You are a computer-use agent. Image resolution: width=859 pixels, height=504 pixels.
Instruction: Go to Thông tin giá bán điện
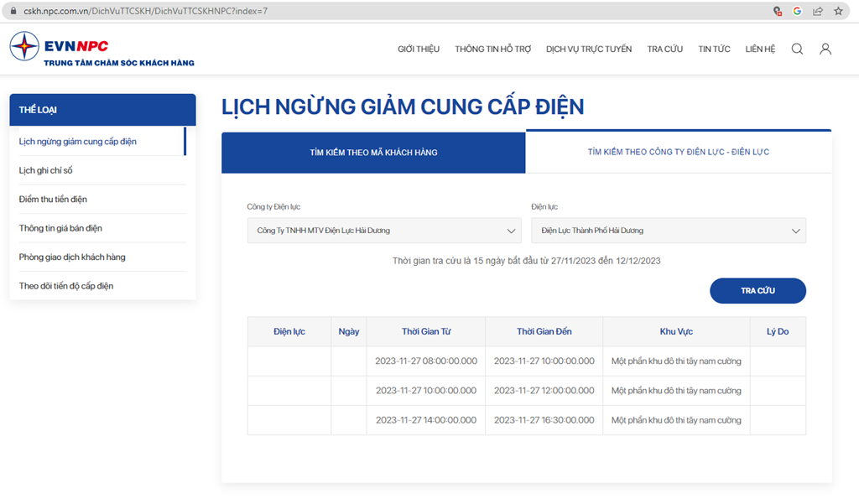tap(60, 228)
